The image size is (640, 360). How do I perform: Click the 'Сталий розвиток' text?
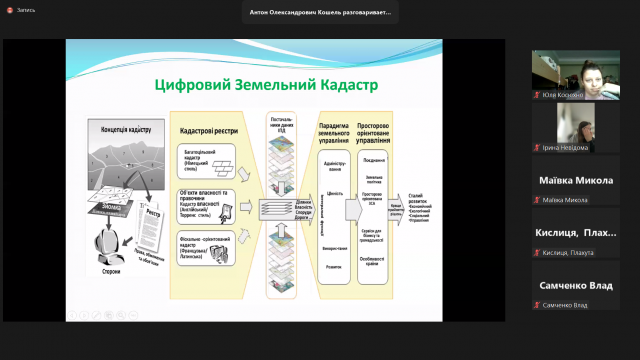[418, 198]
